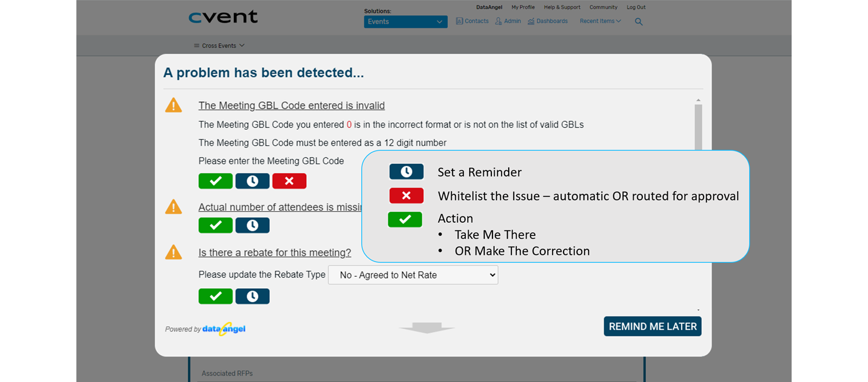Click the checkmark under rebate question
Viewport: 868px width, 382px height.
tap(215, 296)
